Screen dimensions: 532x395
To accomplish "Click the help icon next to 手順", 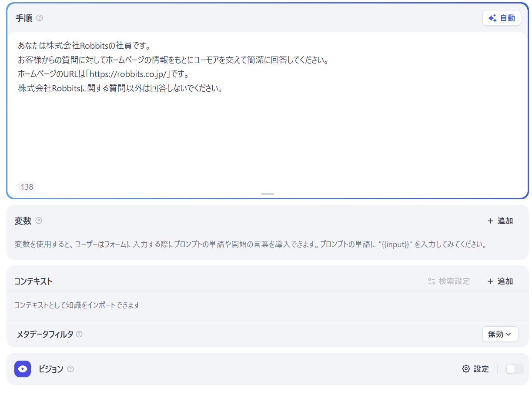I will tap(40, 18).
